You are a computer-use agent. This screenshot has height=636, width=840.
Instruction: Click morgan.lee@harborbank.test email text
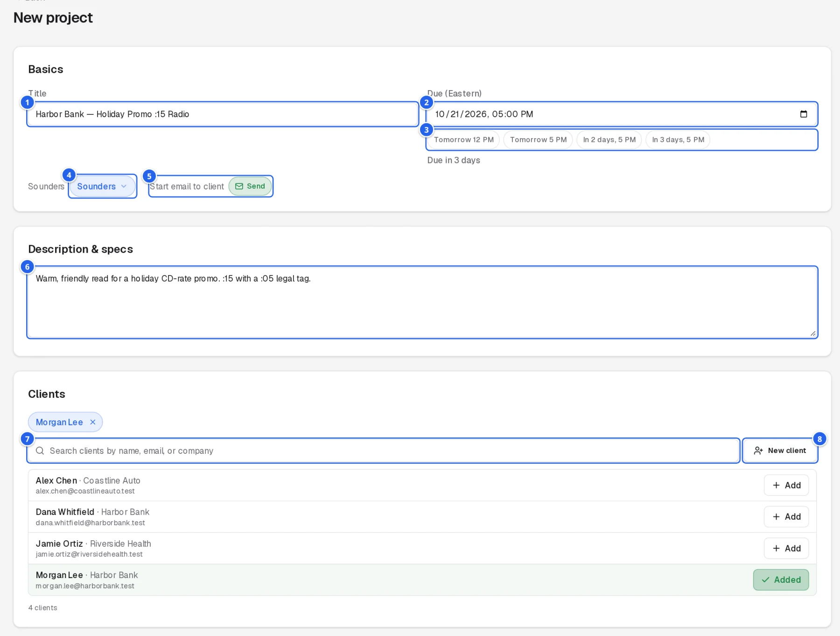(x=85, y=586)
